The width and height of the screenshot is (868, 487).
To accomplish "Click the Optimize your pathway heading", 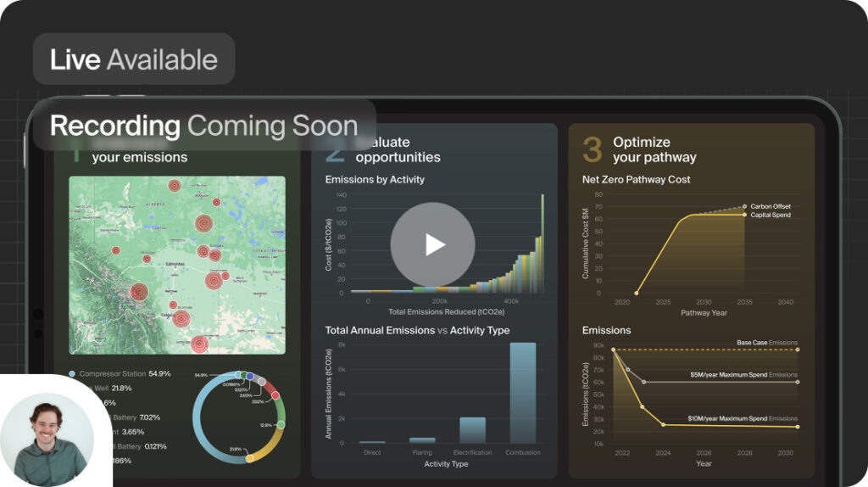I will pos(654,149).
